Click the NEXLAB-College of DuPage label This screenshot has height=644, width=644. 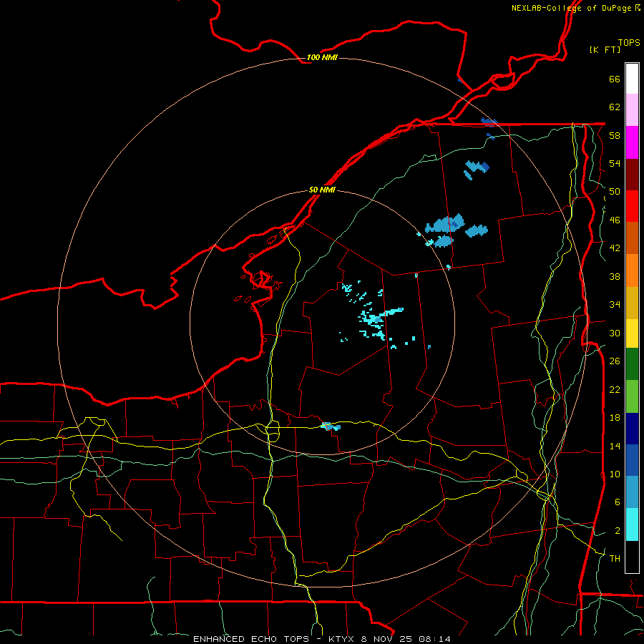point(571,8)
